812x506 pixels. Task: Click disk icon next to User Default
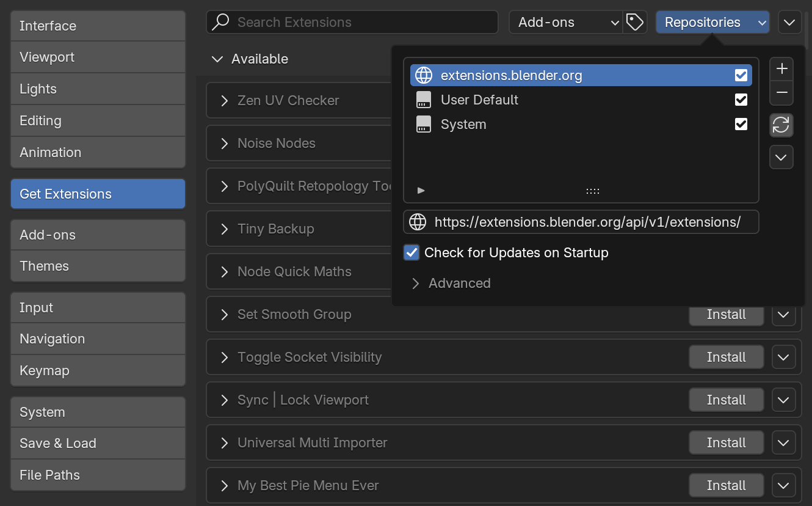click(x=423, y=100)
